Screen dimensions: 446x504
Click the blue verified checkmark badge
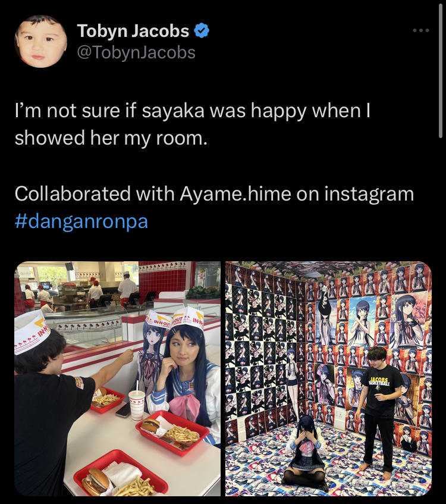pyautogui.click(x=202, y=30)
